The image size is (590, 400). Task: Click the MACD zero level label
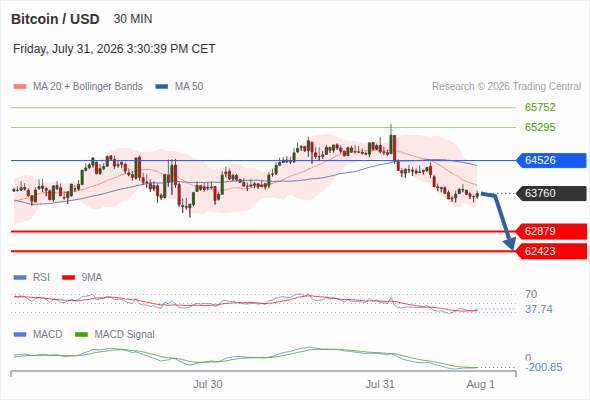tap(528, 357)
